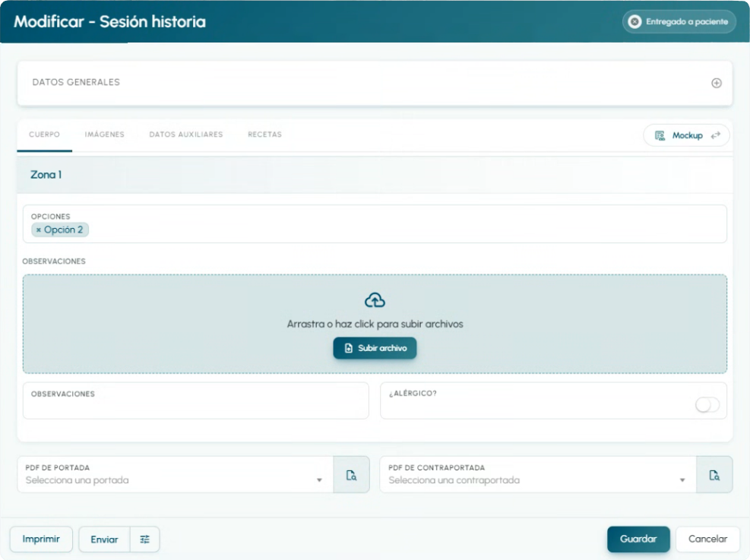Switch to the Recetas tab

point(264,134)
